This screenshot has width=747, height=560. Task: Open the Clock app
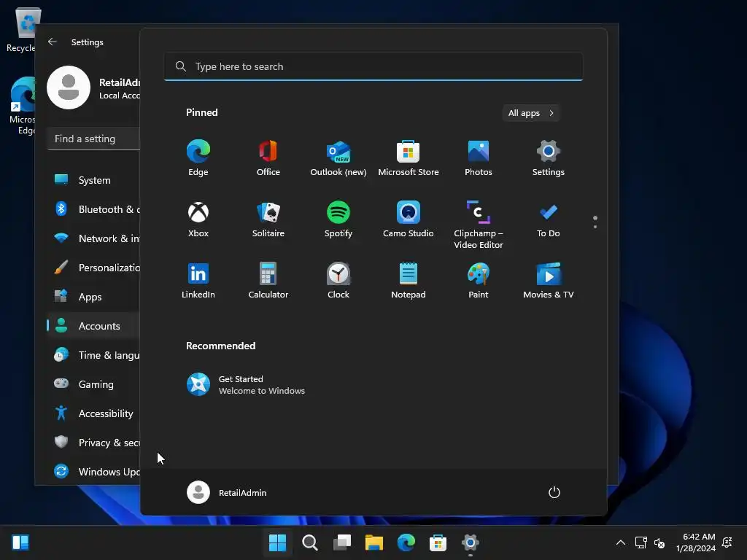point(338,281)
